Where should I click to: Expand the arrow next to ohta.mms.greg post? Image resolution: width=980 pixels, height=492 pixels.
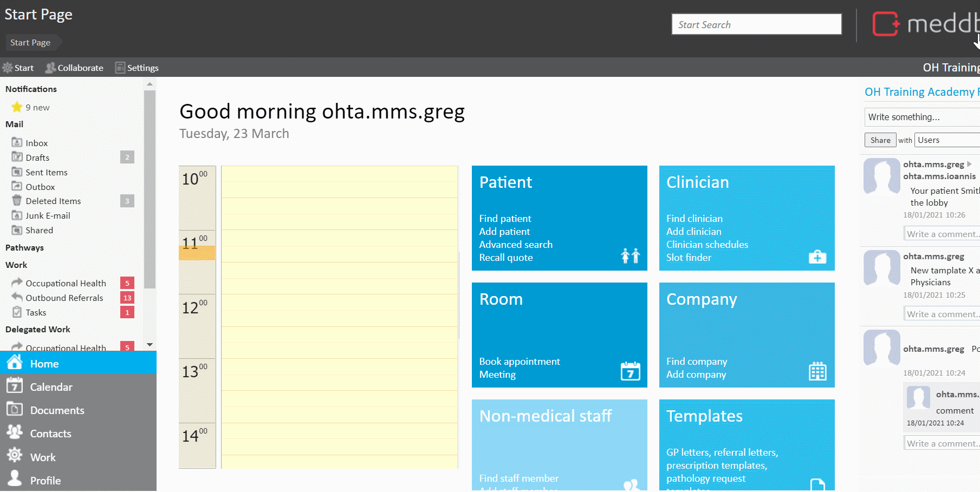969,164
